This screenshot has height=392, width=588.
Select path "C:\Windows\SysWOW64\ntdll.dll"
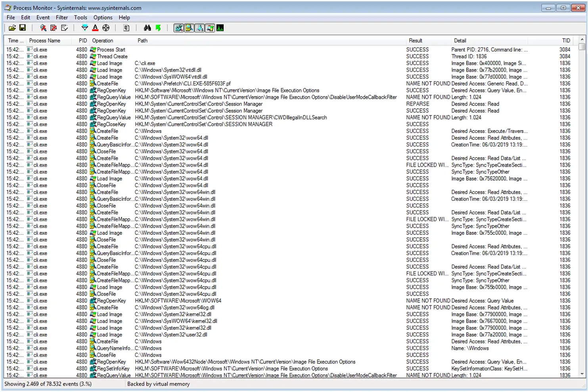171,77
